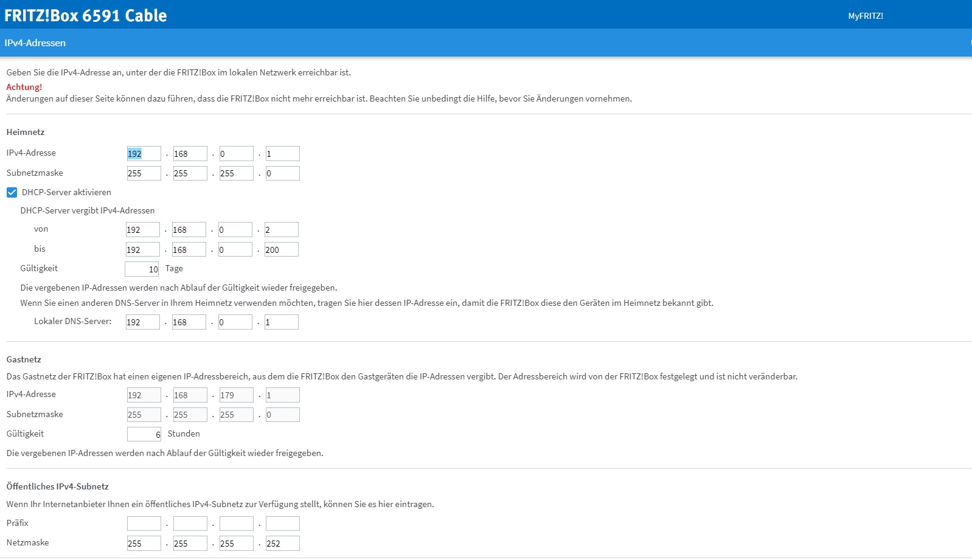This screenshot has width=972, height=560.
Task: Click Heimnetz Subnetzmaske third octet field
Action: click(237, 173)
